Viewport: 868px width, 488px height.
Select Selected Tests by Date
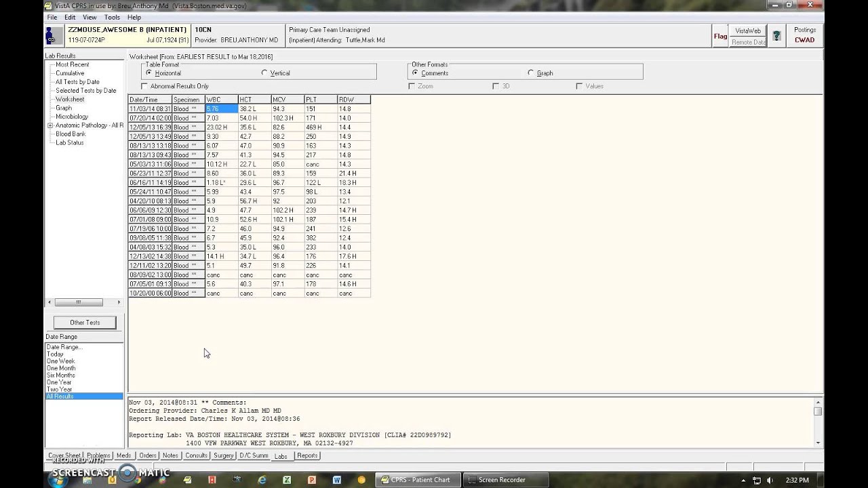pos(86,91)
